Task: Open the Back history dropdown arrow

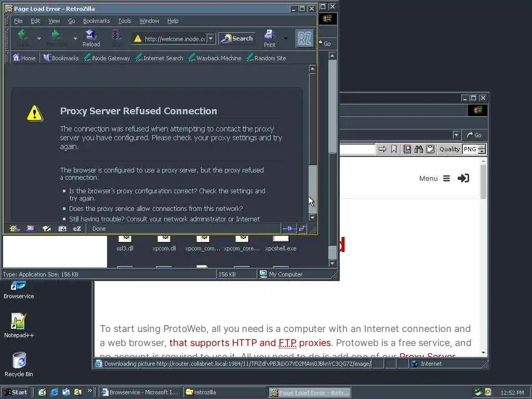Action: click(x=39, y=38)
